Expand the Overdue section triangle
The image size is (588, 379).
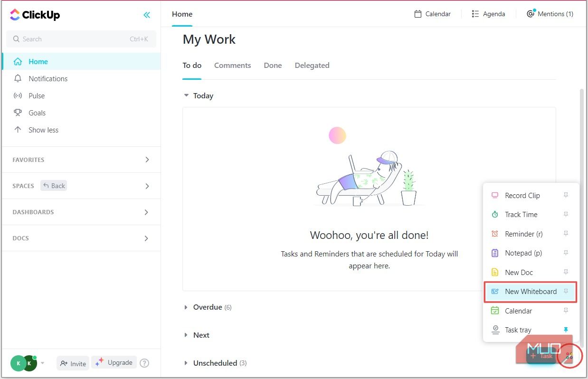186,307
